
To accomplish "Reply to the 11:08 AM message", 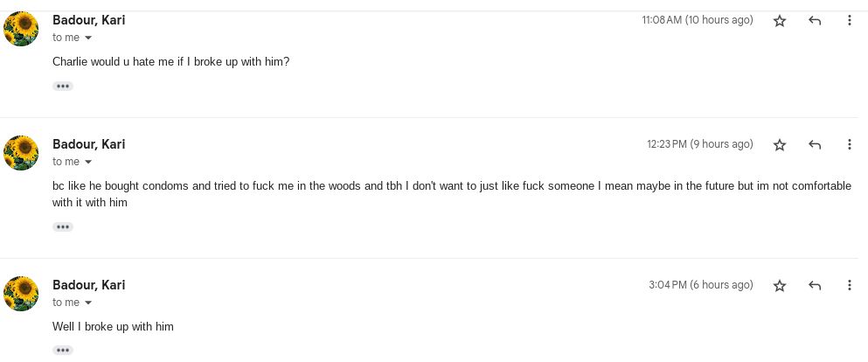I will click(x=815, y=20).
